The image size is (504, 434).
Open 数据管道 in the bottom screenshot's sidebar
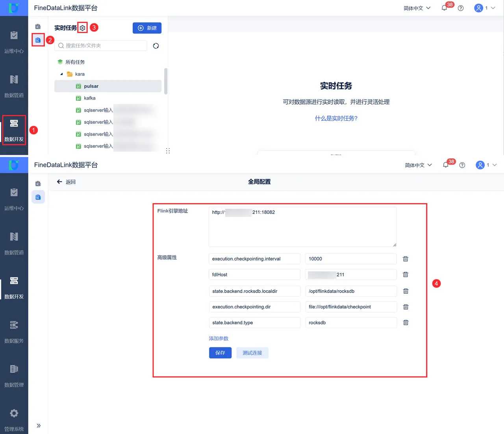click(14, 243)
